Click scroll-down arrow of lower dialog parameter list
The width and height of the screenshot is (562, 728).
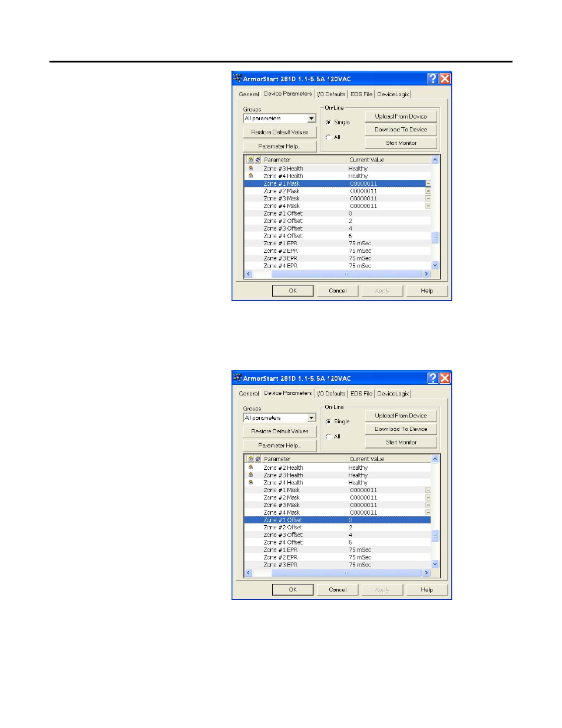click(435, 564)
